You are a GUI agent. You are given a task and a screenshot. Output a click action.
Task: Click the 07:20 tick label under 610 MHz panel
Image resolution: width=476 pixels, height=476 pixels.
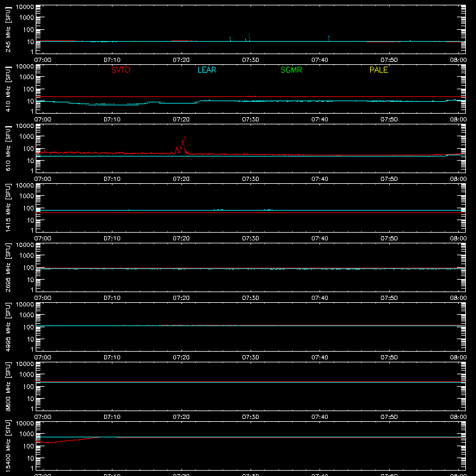tap(181, 179)
